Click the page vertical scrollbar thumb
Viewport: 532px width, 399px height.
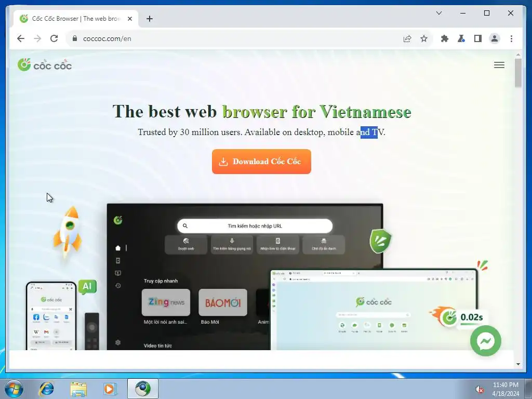(x=518, y=73)
